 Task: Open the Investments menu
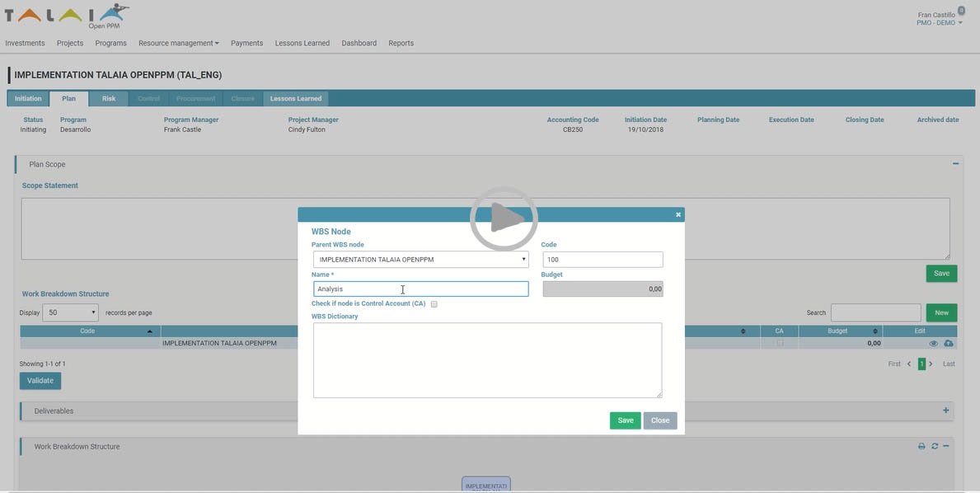pyautogui.click(x=25, y=43)
